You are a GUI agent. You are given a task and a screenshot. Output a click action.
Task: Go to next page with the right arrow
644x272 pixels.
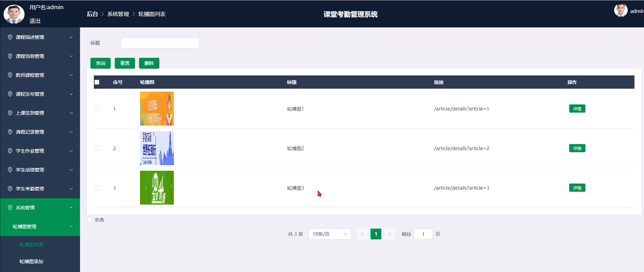point(389,234)
